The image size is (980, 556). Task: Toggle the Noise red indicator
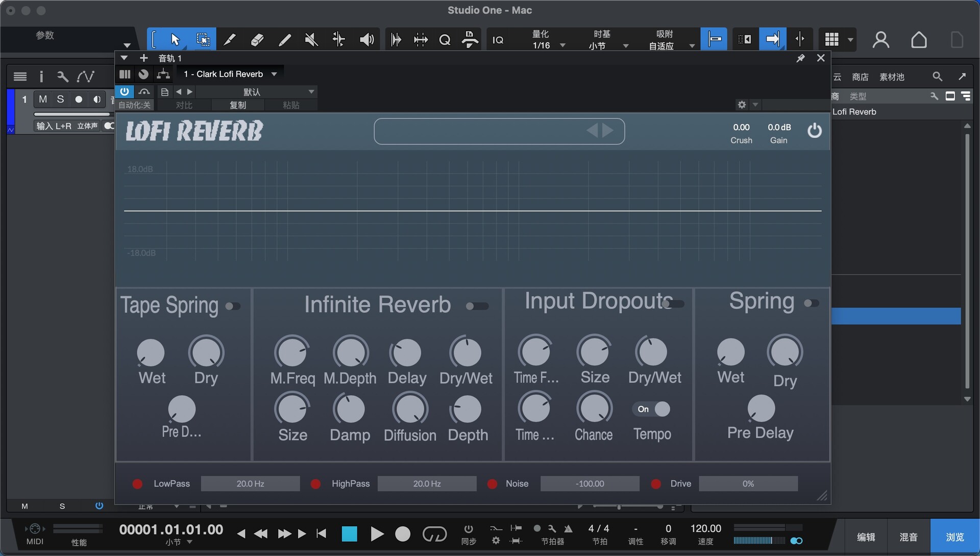[492, 484]
